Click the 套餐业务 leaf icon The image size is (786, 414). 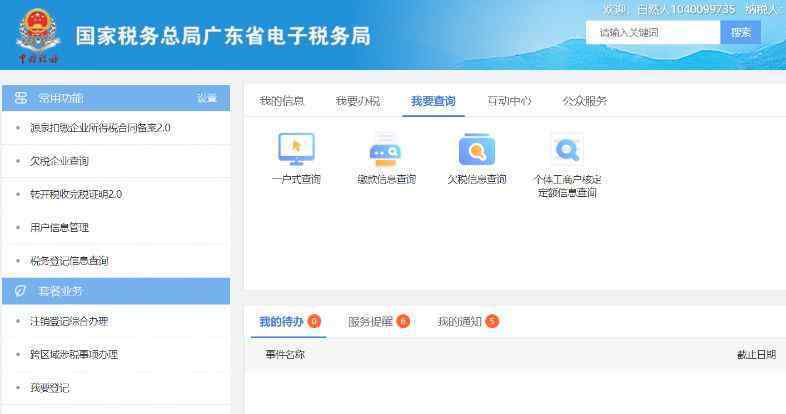20,291
